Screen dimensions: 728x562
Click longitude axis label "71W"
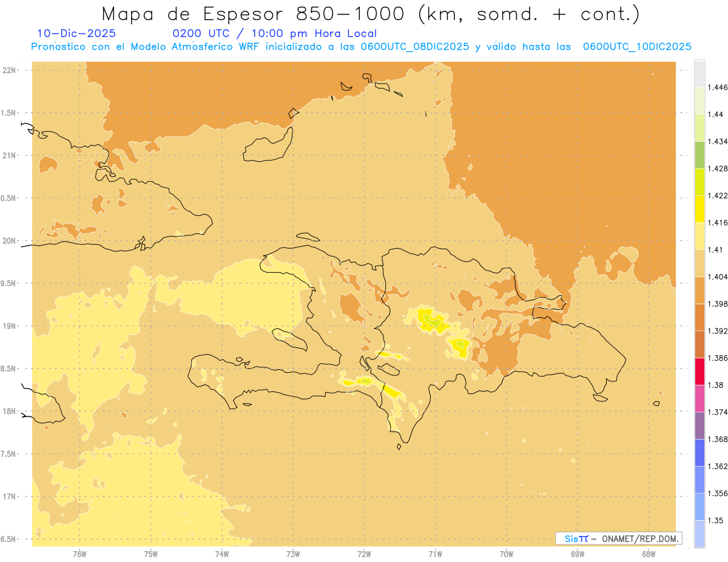[435, 554]
